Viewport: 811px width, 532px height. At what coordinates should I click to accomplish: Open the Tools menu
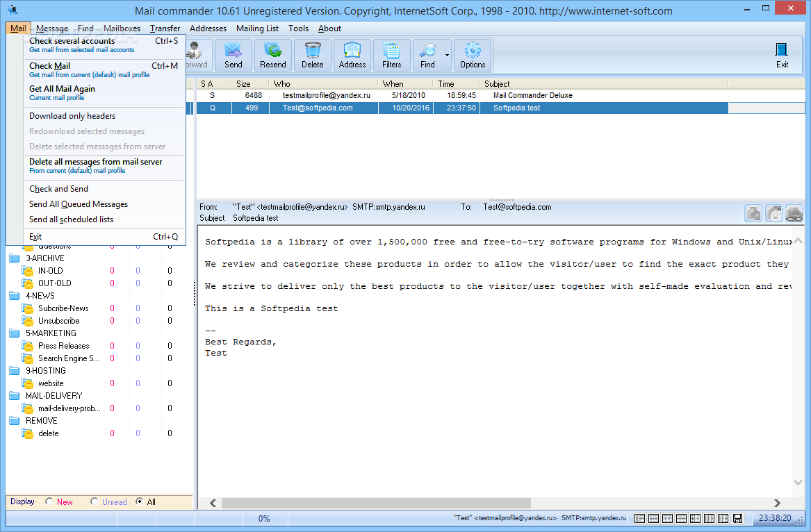[x=298, y=28]
